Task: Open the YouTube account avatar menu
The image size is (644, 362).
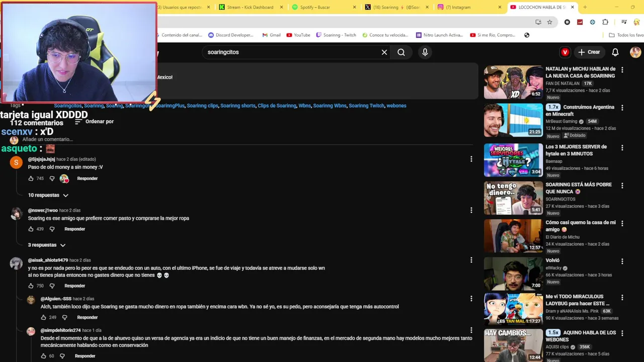Action: point(635,52)
